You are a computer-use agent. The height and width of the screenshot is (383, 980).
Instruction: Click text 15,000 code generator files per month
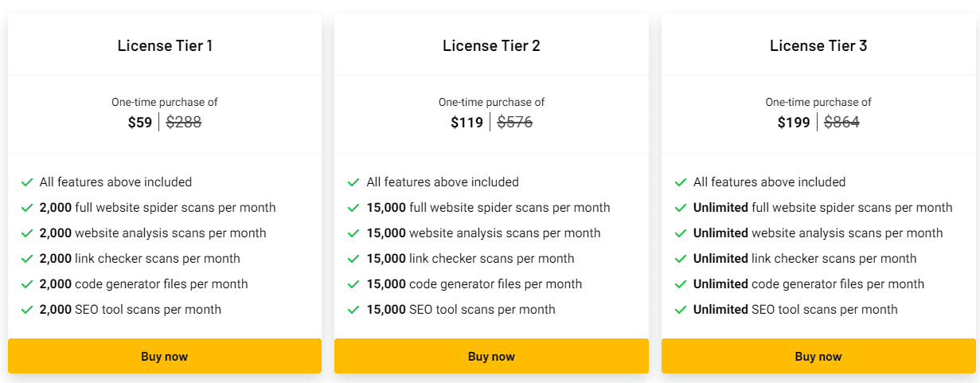pos(474,284)
